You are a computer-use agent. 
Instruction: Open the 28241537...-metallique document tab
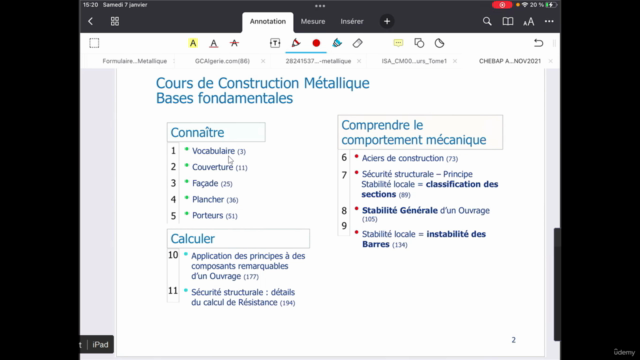pyautogui.click(x=318, y=61)
